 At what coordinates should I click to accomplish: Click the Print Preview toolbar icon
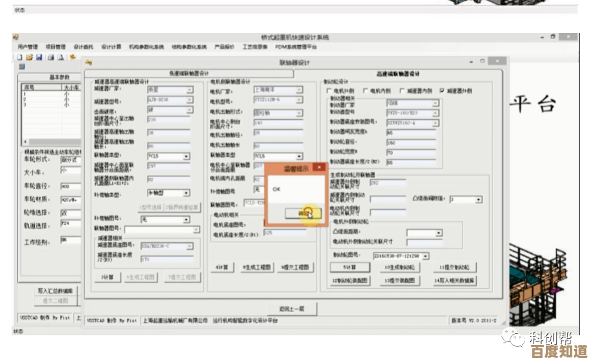[60, 57]
